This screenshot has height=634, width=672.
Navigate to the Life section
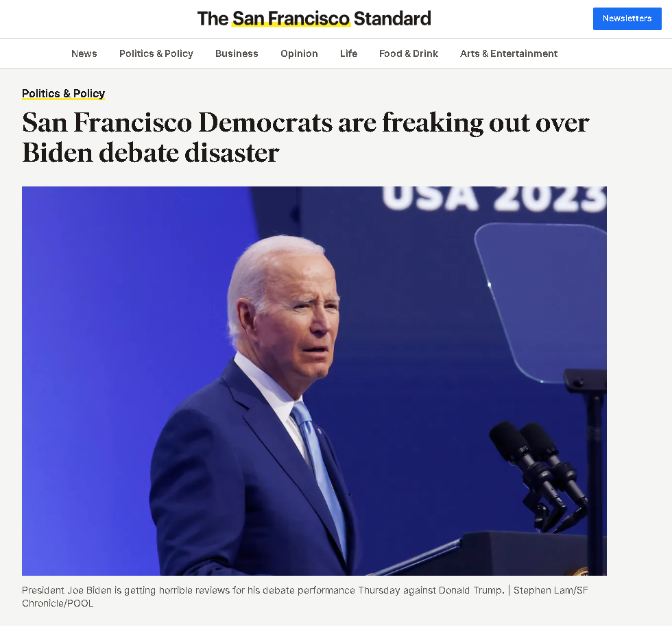point(348,53)
